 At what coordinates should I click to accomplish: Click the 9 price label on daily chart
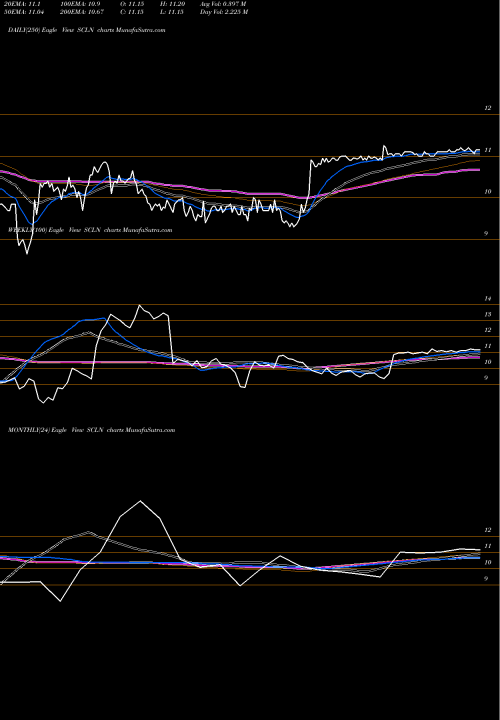pyautogui.click(x=486, y=233)
